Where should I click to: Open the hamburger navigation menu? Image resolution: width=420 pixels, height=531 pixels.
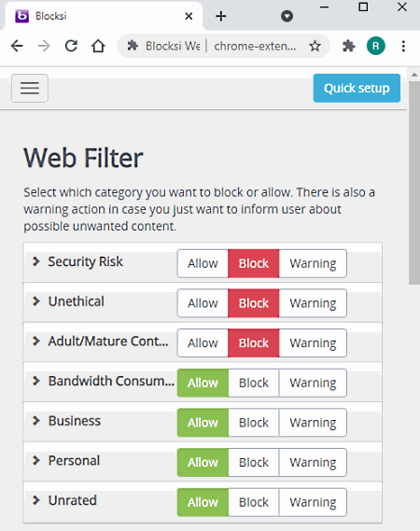click(x=30, y=88)
